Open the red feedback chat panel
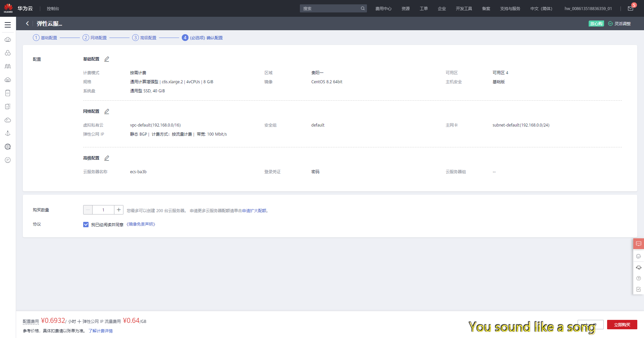 639,244
